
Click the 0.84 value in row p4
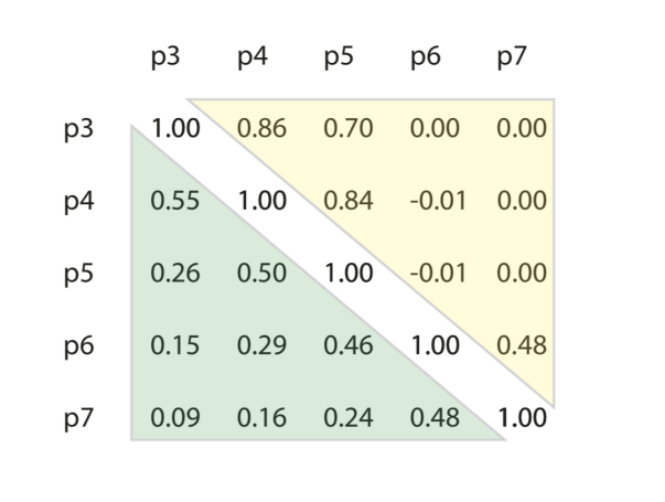coord(348,201)
